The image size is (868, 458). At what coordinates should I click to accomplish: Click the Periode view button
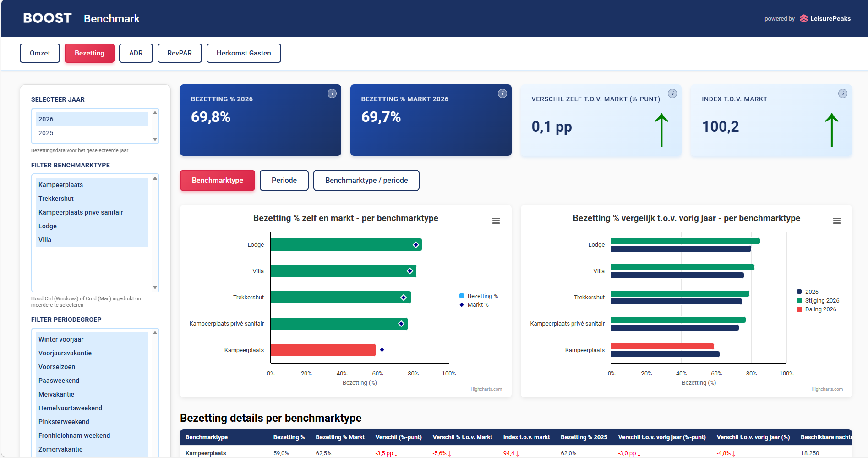[x=284, y=181]
